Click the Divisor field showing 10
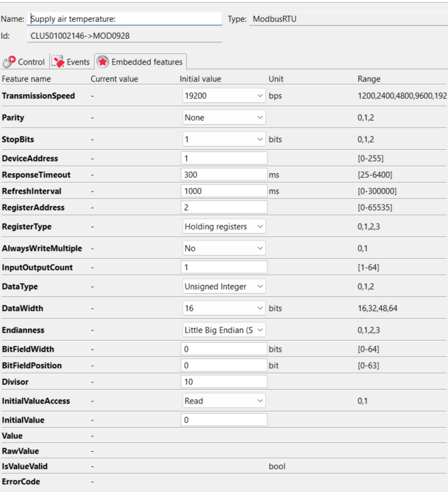The image size is (448, 492). click(x=224, y=382)
